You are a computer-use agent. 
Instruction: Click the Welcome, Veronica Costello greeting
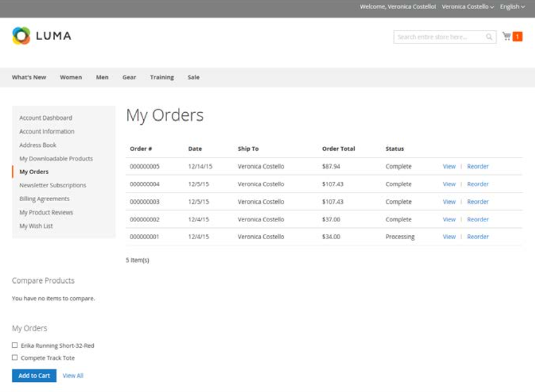point(398,7)
